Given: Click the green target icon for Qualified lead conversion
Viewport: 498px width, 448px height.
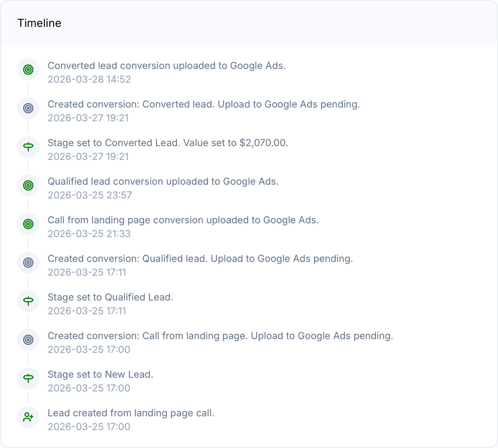Looking at the screenshot, I should [x=28, y=185].
